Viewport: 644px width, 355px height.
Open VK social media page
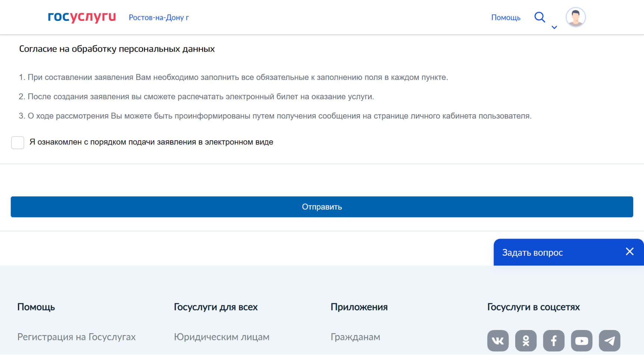click(498, 340)
